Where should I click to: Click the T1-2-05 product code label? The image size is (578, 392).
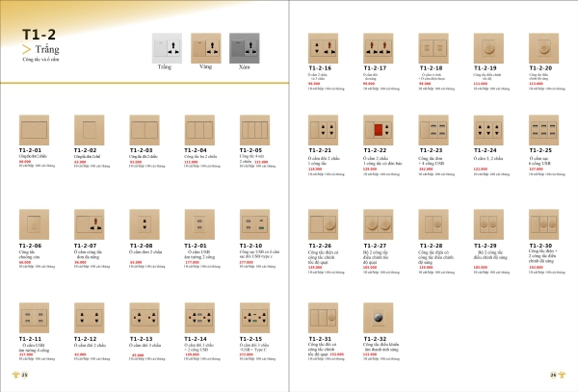coord(250,150)
